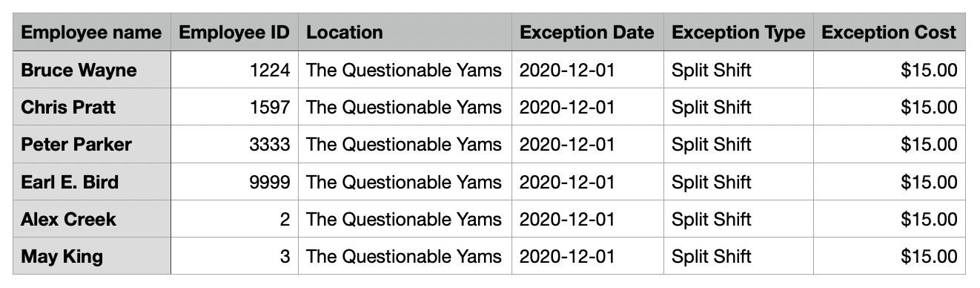
Task: Select Alex Creek's employee ID cell
Action: [x=235, y=219]
